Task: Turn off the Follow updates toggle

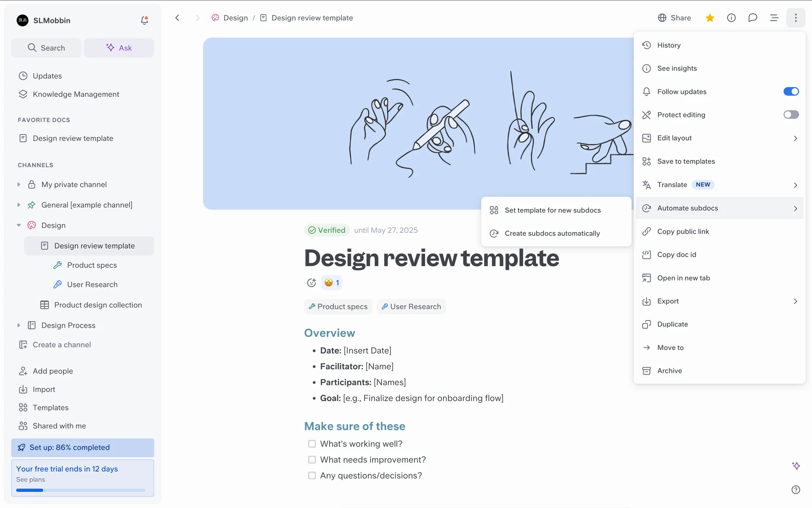Action: [790, 91]
